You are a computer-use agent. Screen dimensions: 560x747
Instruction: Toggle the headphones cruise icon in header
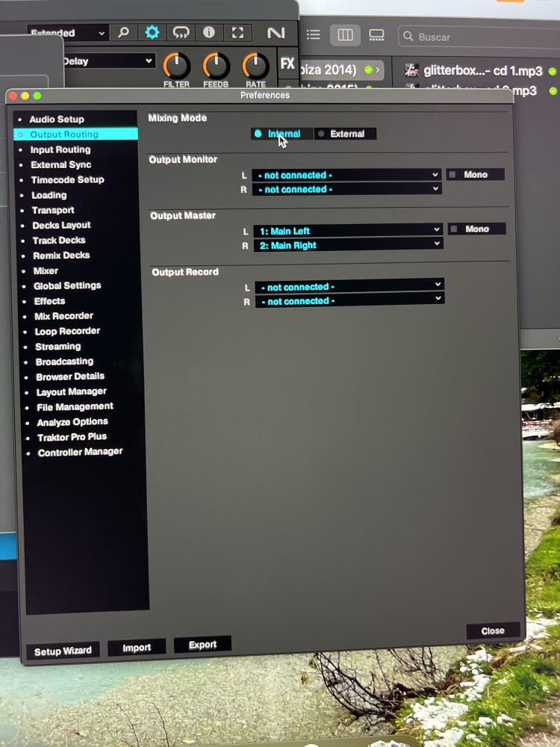pos(181,32)
